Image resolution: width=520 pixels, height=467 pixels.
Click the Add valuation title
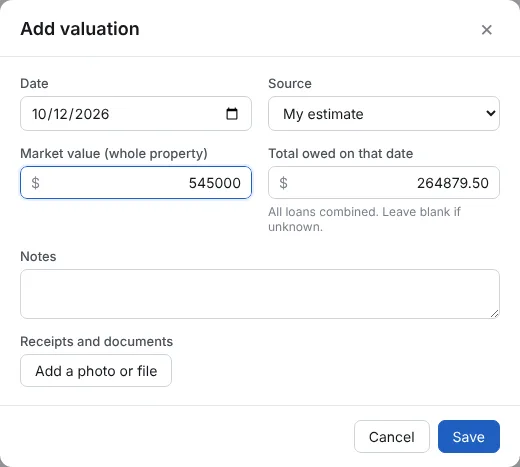click(x=80, y=29)
